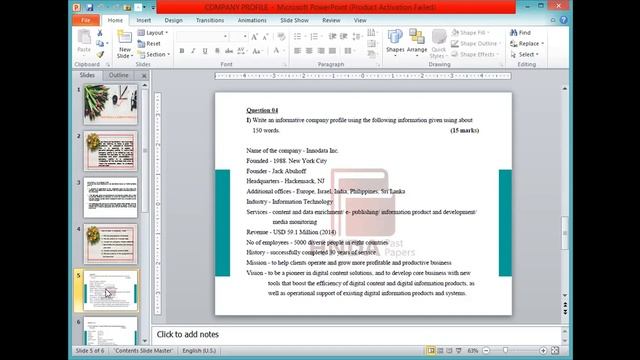Toggle Text Shadow formatting

pos(217,51)
